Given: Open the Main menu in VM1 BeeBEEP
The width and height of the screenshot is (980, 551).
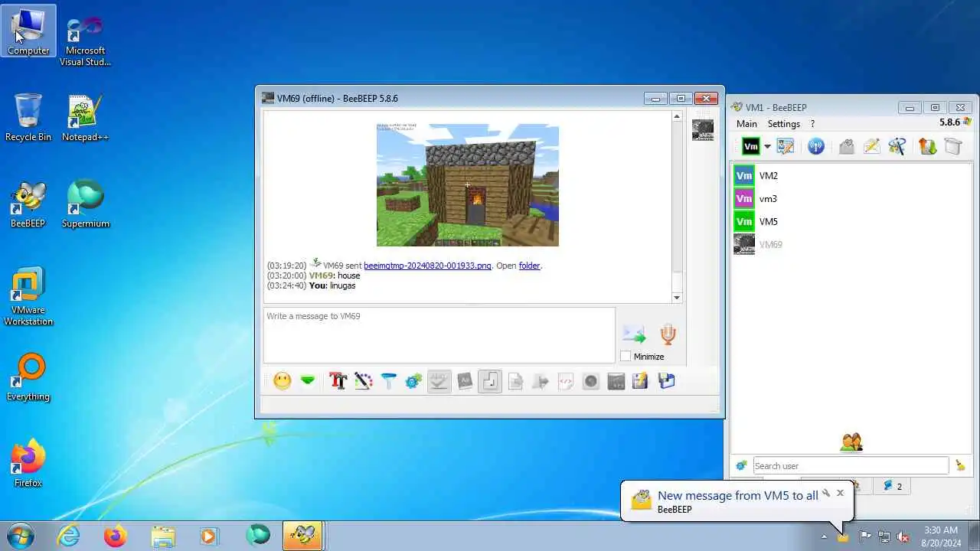Looking at the screenshot, I should coord(746,124).
